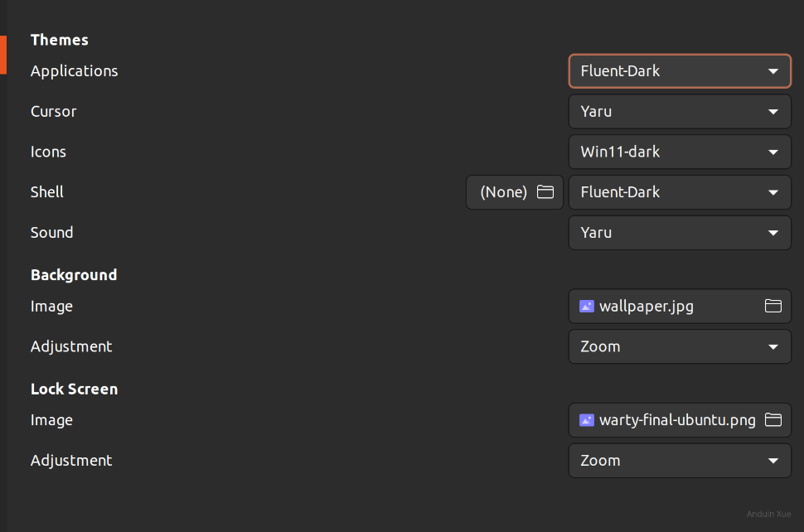Screen dimensions: 804x532
Task: Click the folder icon in Background image field
Action: coord(773,307)
